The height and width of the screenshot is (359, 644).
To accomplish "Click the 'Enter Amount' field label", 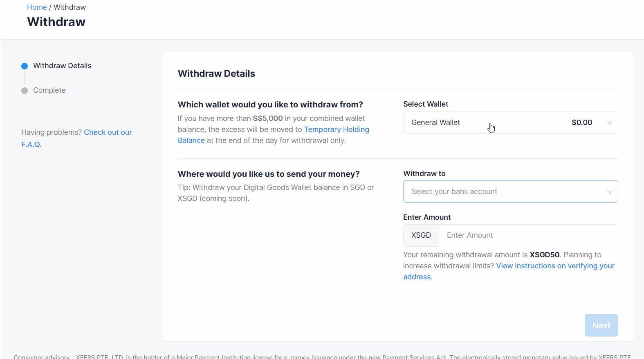I will click(x=427, y=217).
